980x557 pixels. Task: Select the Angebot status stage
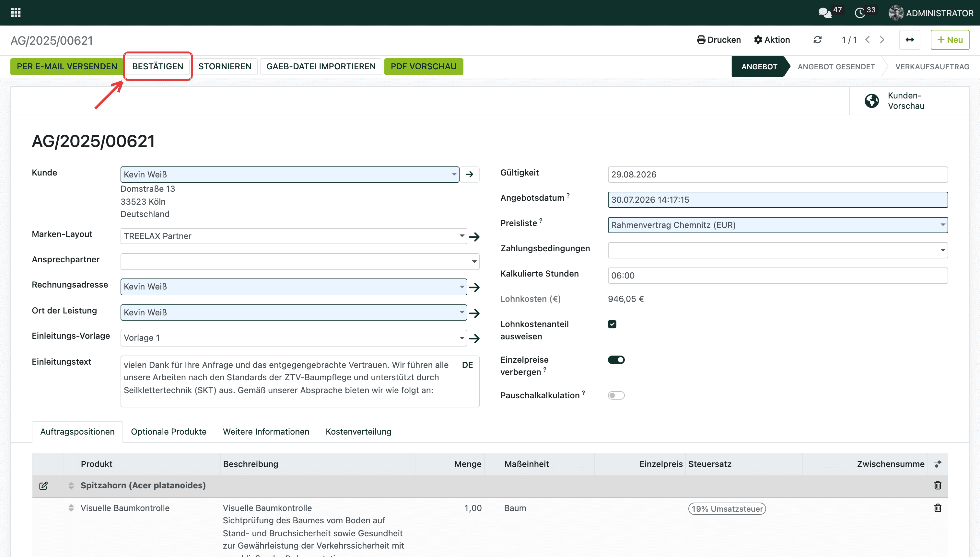tap(759, 67)
